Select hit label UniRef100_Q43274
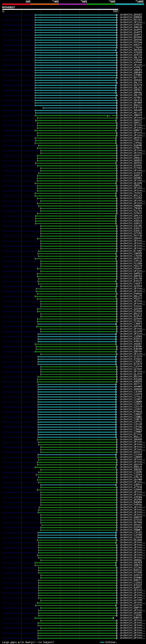146x644 pixels. (x=131, y=85)
